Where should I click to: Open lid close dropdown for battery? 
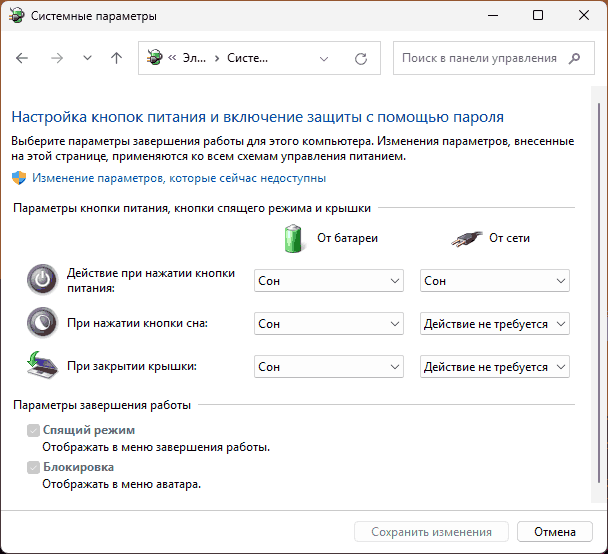[x=329, y=367]
